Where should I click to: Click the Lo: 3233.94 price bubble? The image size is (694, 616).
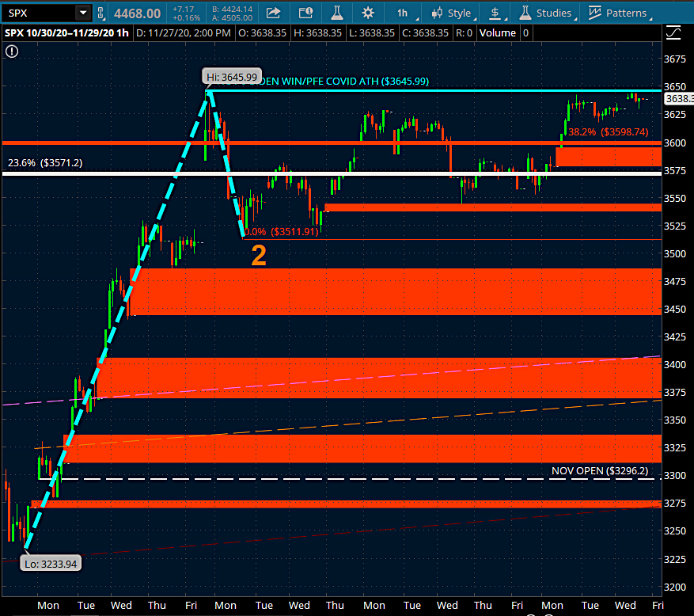coord(51,563)
